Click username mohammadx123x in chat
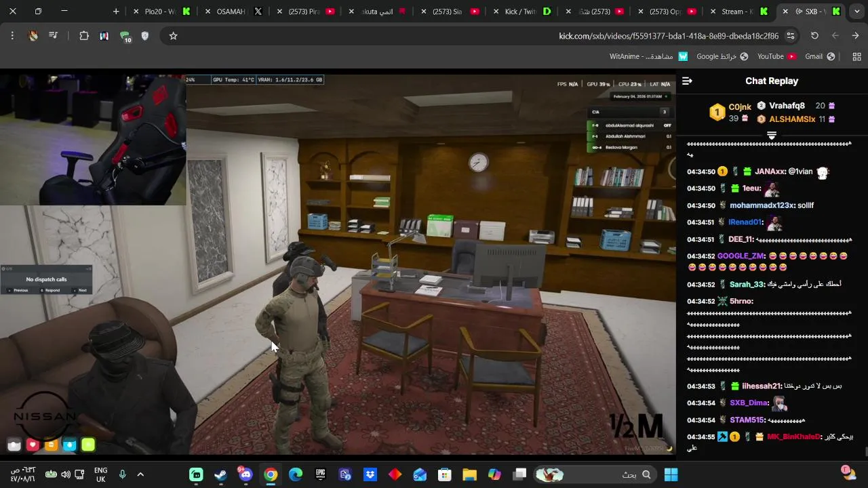Image resolution: width=868 pixels, height=488 pixels. tap(762, 205)
